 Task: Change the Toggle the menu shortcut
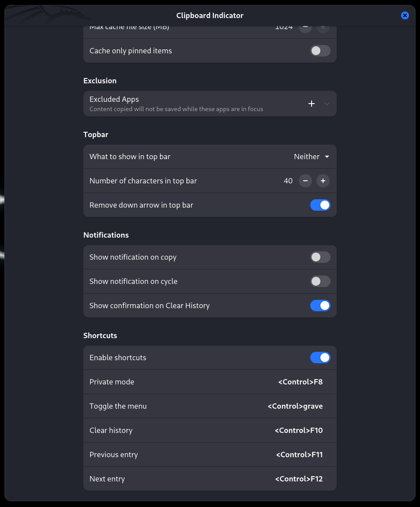tap(295, 406)
